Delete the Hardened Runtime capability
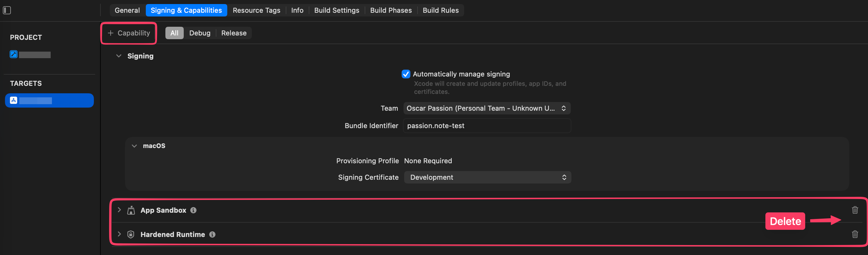This screenshot has height=255, width=868. [855, 234]
